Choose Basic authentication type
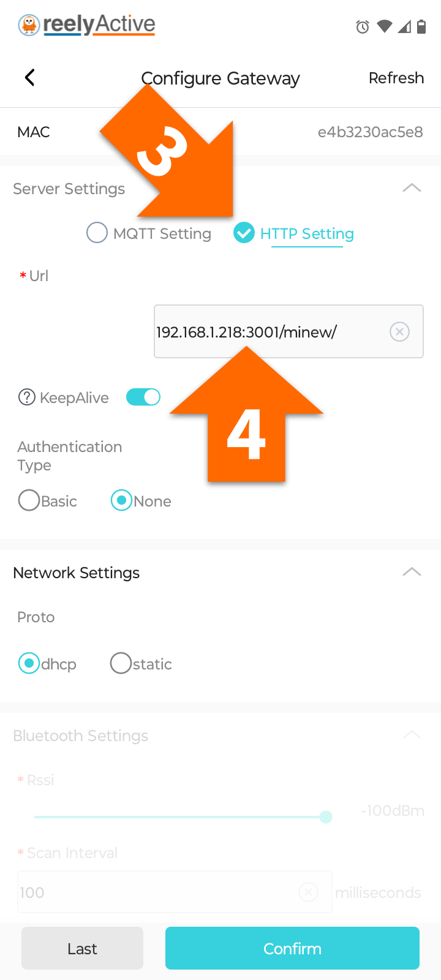This screenshot has height=980, width=441. tap(29, 500)
